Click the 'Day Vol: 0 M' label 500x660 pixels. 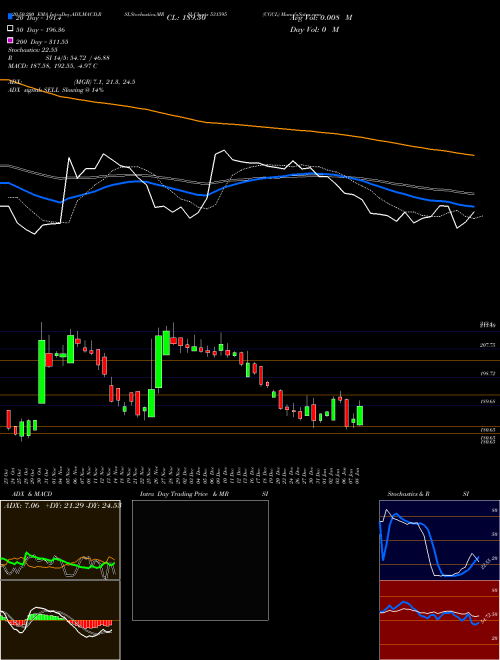pyautogui.click(x=314, y=29)
